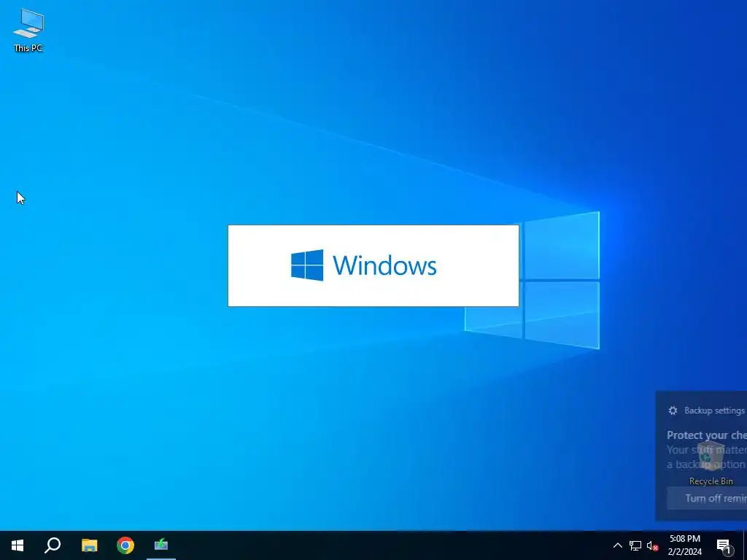Show hidden system tray icons
Image resolution: width=747 pixels, height=560 pixels.
[x=617, y=545]
